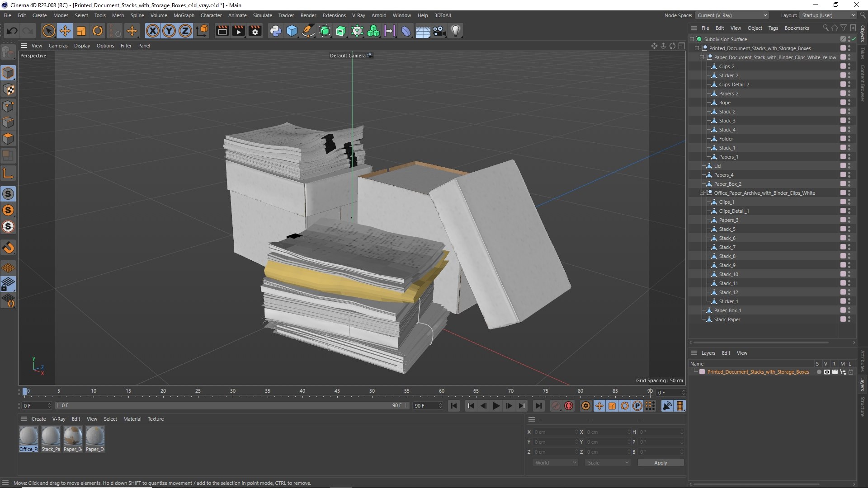Open the V-Ray menu in menu bar
This screenshot has width=868, height=488.
click(x=359, y=15)
